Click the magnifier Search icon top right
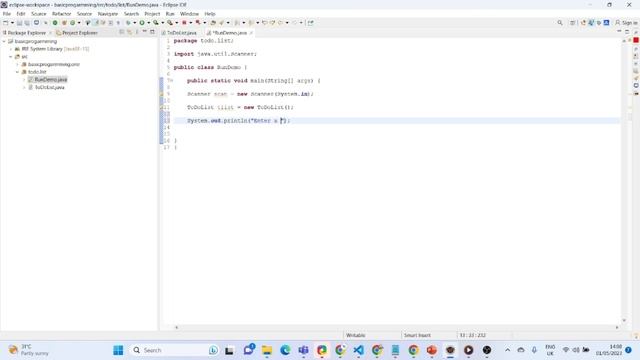Image resolution: width=640 pixels, height=360 pixels. click(560, 23)
